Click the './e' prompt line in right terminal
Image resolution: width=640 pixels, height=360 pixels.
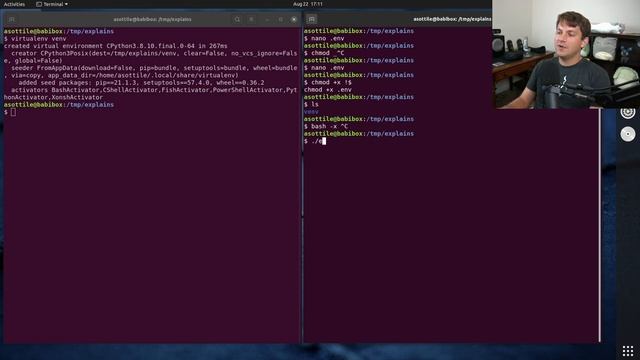click(x=315, y=141)
